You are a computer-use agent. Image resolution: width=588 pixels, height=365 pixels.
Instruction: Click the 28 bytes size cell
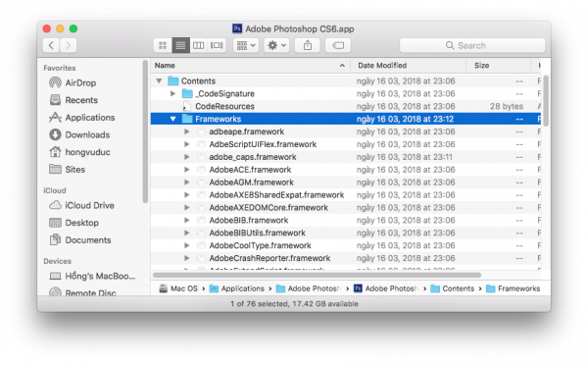pyautogui.click(x=507, y=106)
